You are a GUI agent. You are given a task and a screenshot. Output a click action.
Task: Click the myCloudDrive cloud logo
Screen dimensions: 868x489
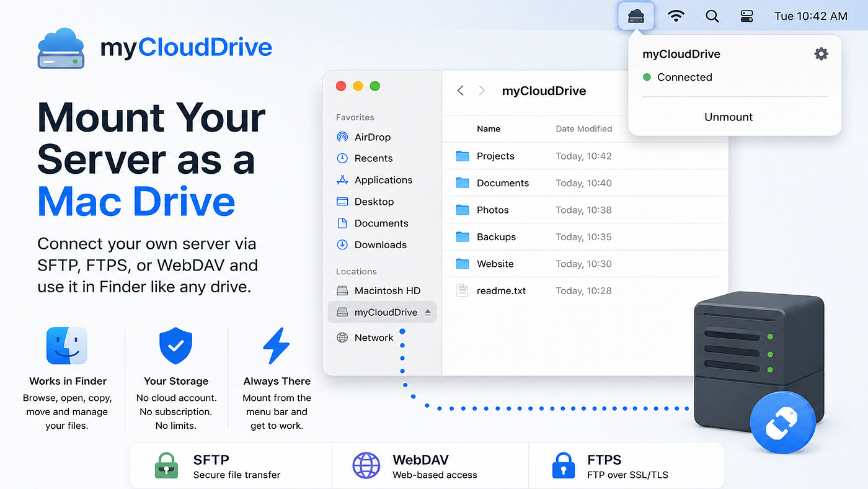coord(60,47)
